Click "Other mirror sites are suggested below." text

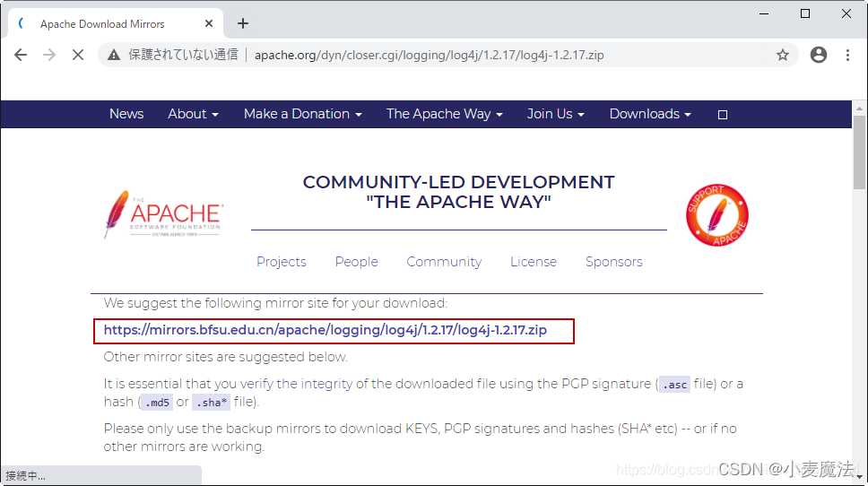pyautogui.click(x=225, y=357)
